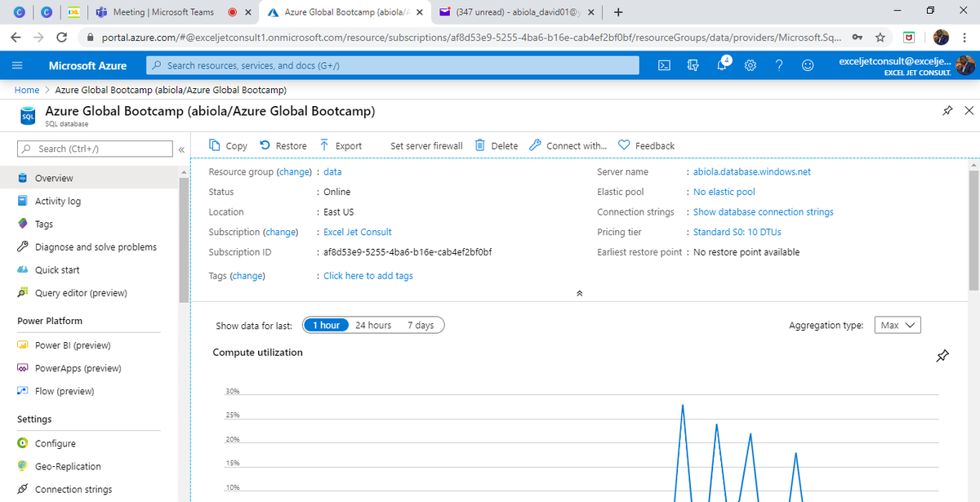980x502 pixels.
Task: Open Standard S0: 10 DTUs pricing tier
Action: (737, 232)
